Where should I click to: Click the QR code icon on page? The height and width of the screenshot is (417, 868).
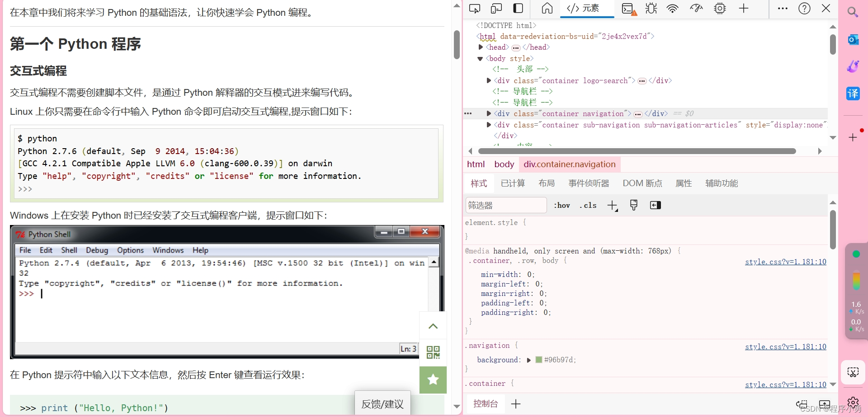[433, 352]
